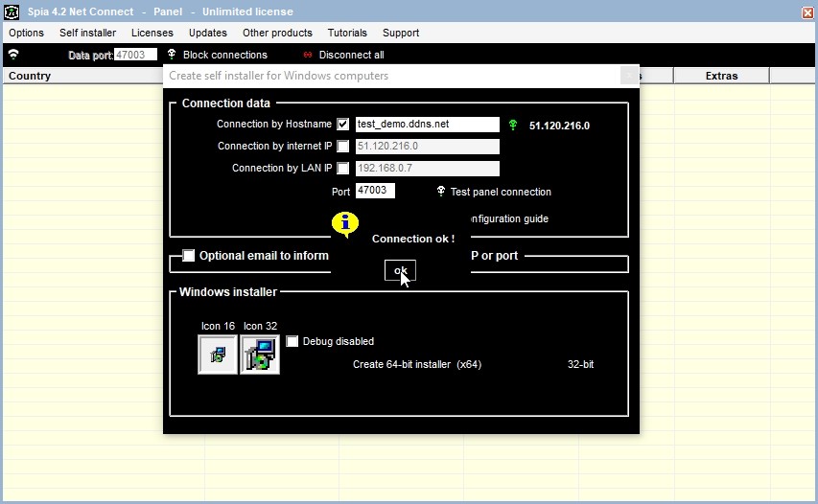Viewport: 818px width, 504px height.
Task: Click Test panel connection label
Action: [501, 192]
